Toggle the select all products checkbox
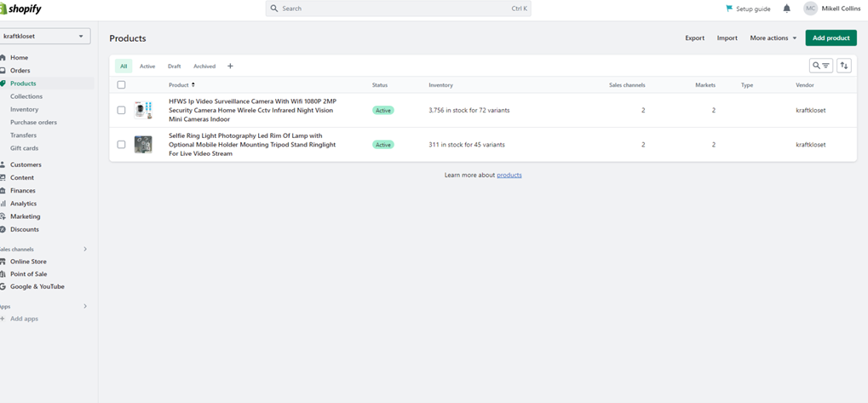This screenshot has height=403, width=868. point(121,84)
